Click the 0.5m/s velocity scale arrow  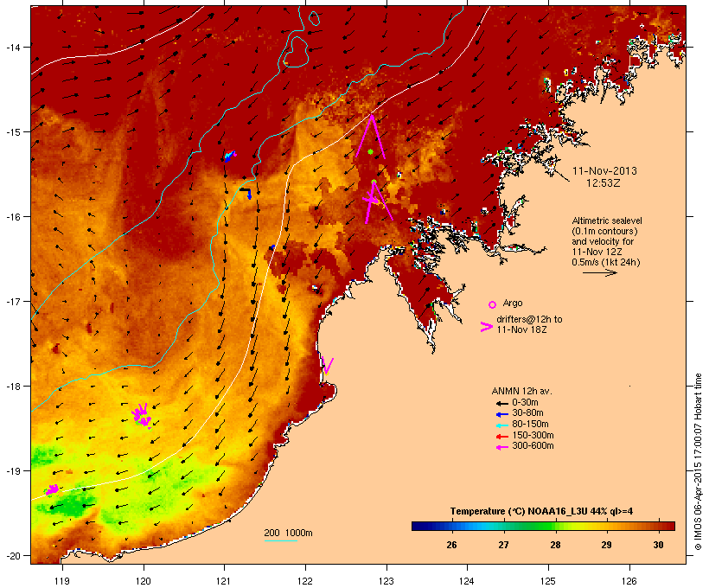pos(599,272)
